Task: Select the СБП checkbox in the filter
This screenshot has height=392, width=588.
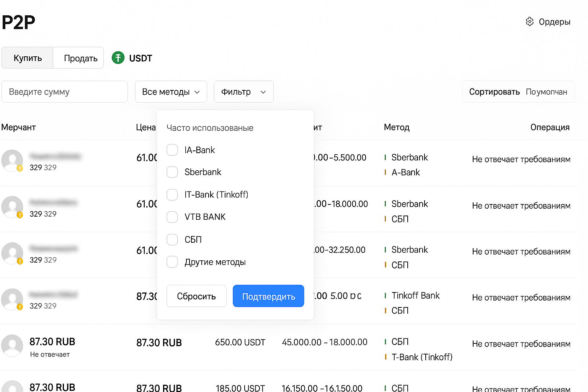Action: click(x=172, y=240)
